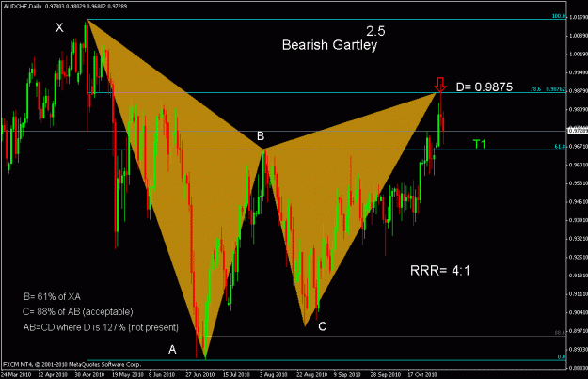Click the 0.91810 price axis value
Image resolution: width=588 pixels, height=379 pixels.
[579, 276]
